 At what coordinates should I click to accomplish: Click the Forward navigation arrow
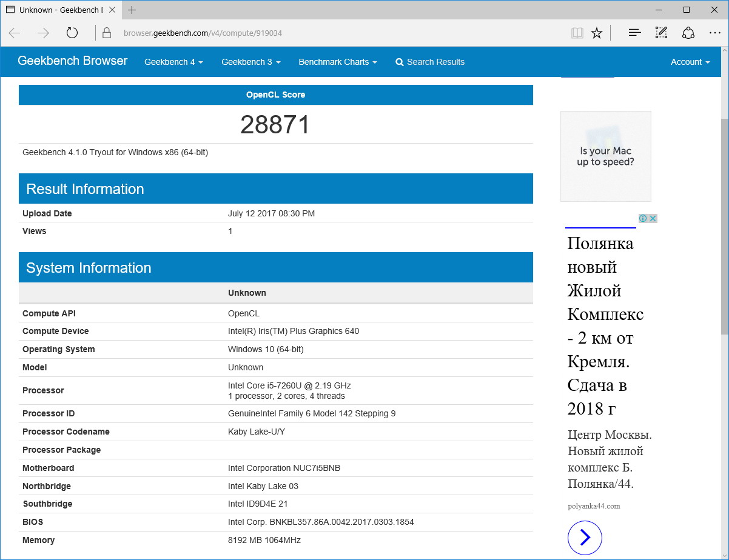pos(43,33)
